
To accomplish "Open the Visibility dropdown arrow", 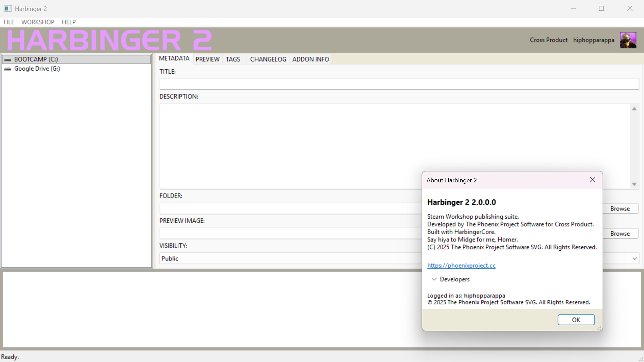I will click(x=634, y=258).
